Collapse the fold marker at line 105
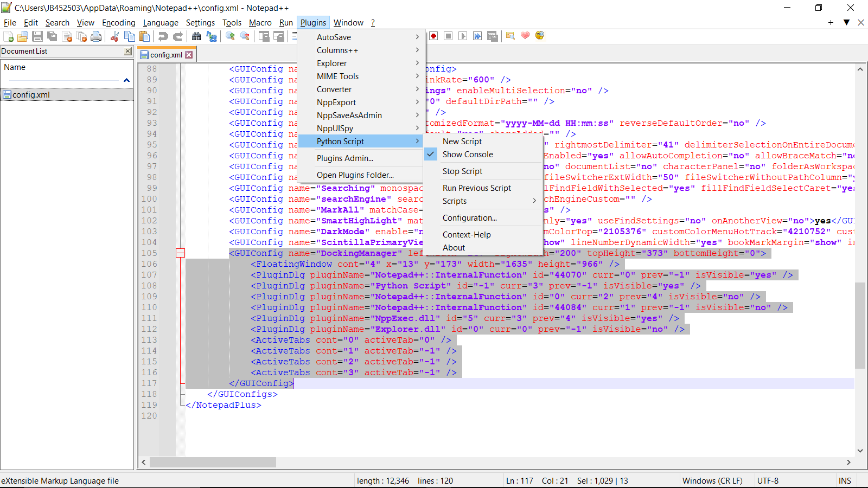 tap(180, 253)
